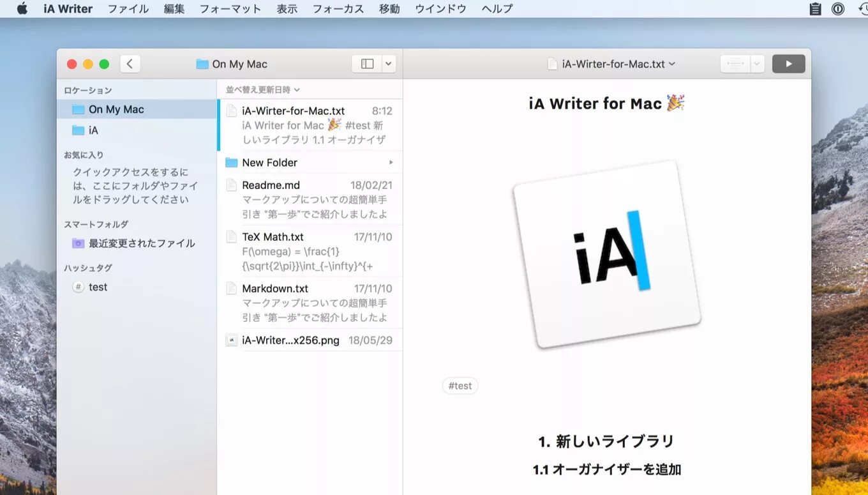868x495 pixels.
Task: Open the 表示 menu
Action: click(287, 9)
